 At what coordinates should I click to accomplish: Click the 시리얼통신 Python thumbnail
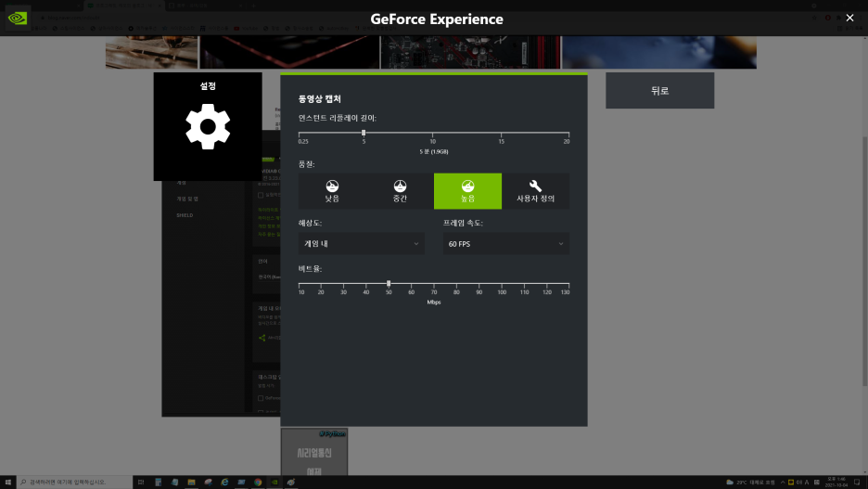314,452
